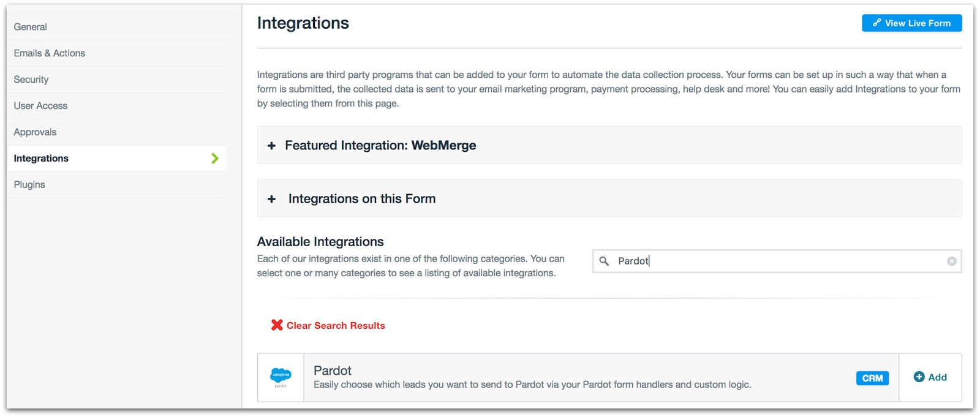Add the Pardot integration
The image size is (980, 417).
930,377
